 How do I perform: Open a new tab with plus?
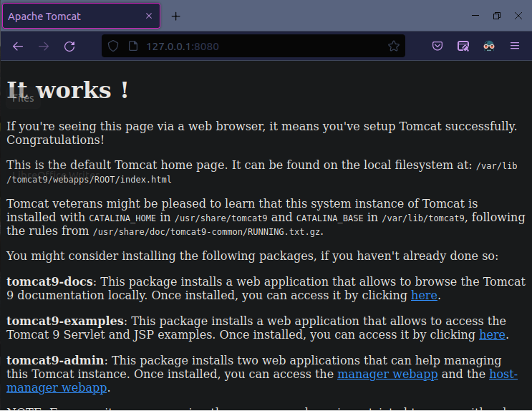175,16
